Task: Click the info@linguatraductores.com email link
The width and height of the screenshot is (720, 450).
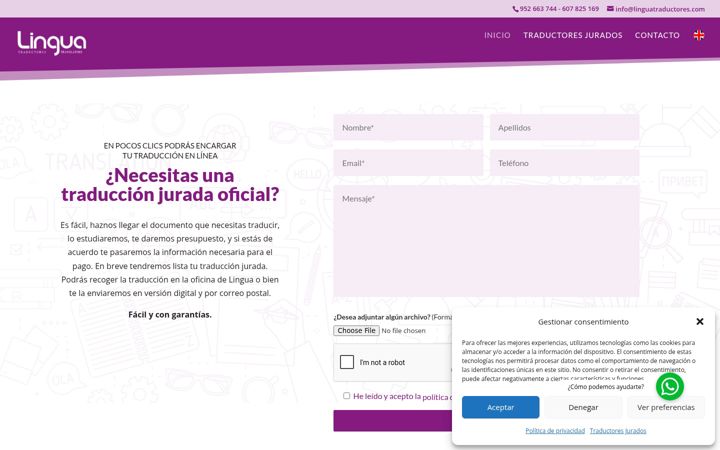Action: [x=659, y=9]
